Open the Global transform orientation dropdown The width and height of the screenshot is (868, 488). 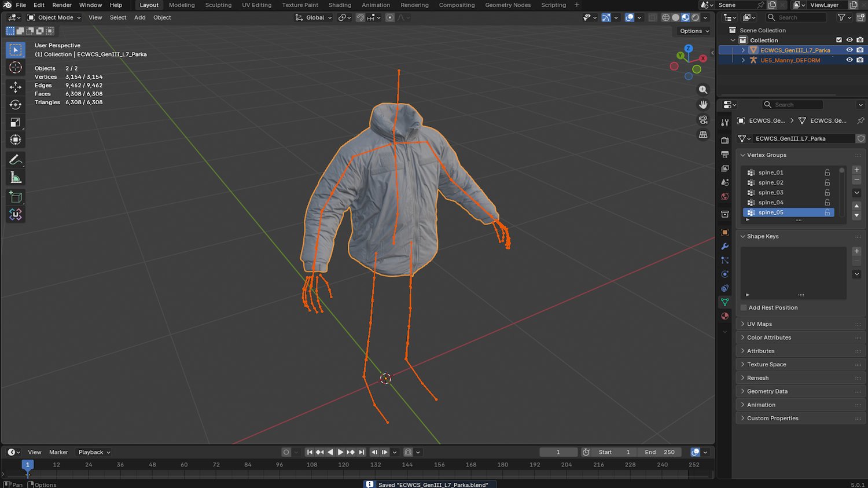(314, 17)
